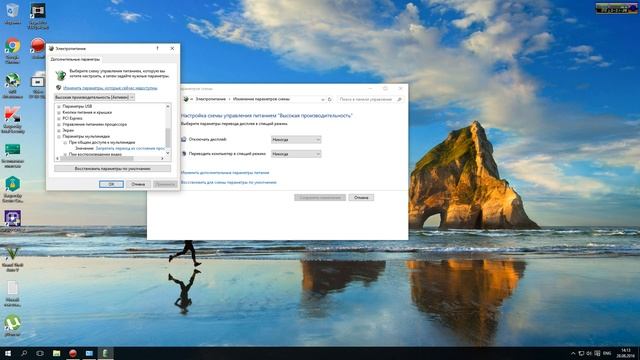This screenshot has height=360, width=640.
Task: Expand Управление питанием процессора node
Action: pyautogui.click(x=59, y=124)
